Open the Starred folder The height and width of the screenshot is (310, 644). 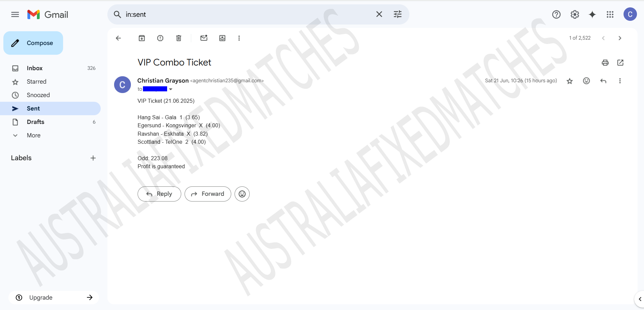[50, 82]
